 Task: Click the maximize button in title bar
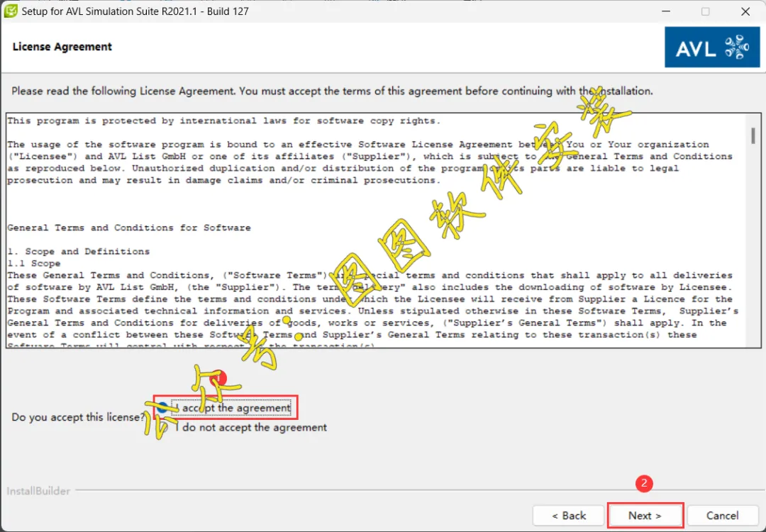706,11
